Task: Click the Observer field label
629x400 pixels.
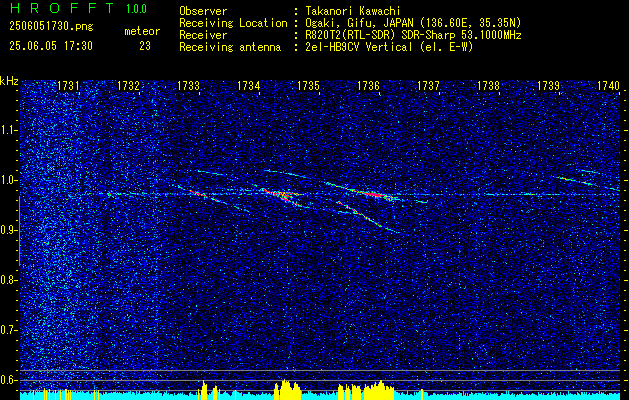Action: pos(203,11)
